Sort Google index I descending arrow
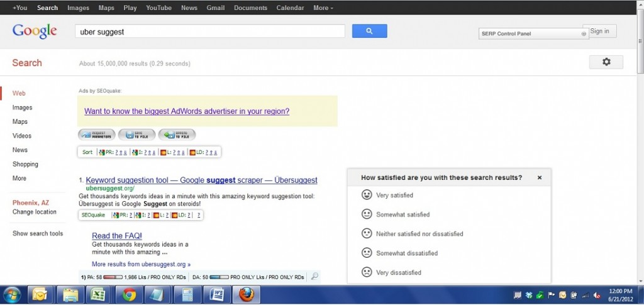644x305 pixels. click(153, 152)
